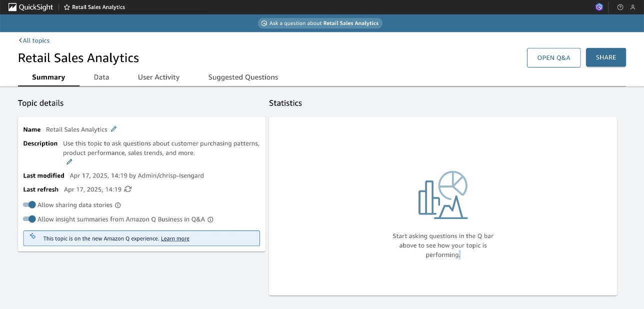644x309 pixels.
Task: Open the Learn more link
Action: point(175,238)
